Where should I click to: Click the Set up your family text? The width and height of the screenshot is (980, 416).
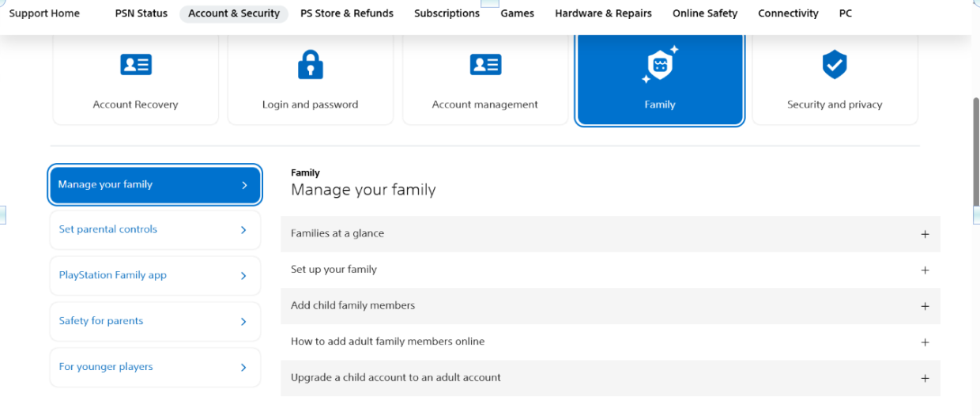334,270
